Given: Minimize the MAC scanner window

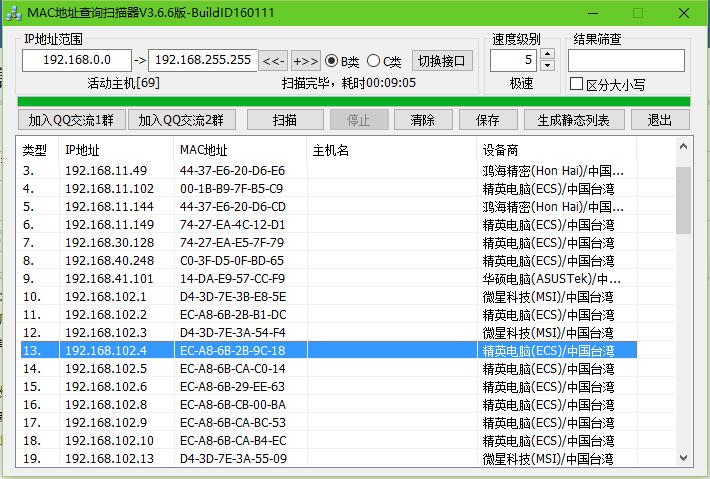Looking at the screenshot, I should pos(593,13).
